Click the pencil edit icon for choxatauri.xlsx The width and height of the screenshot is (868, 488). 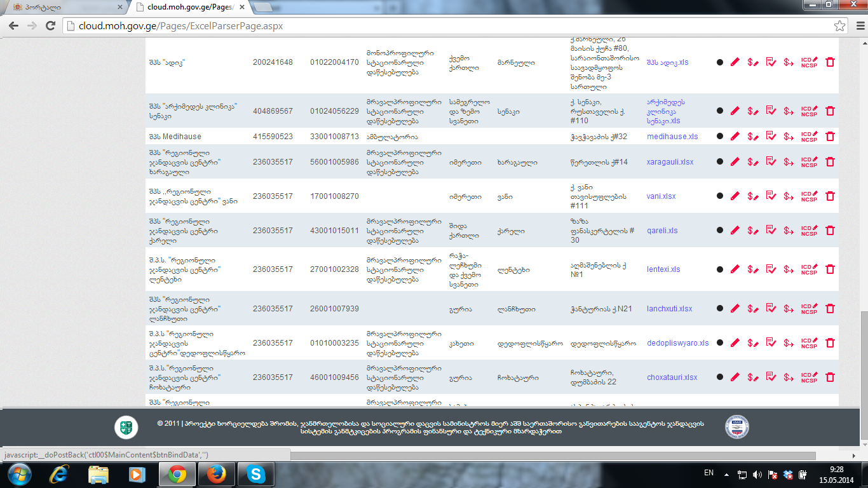click(735, 377)
